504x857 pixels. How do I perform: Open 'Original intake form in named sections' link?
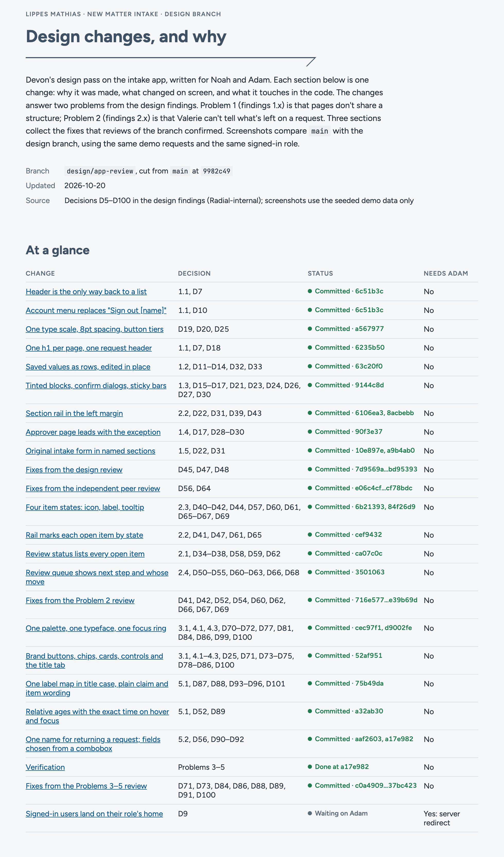91,451
